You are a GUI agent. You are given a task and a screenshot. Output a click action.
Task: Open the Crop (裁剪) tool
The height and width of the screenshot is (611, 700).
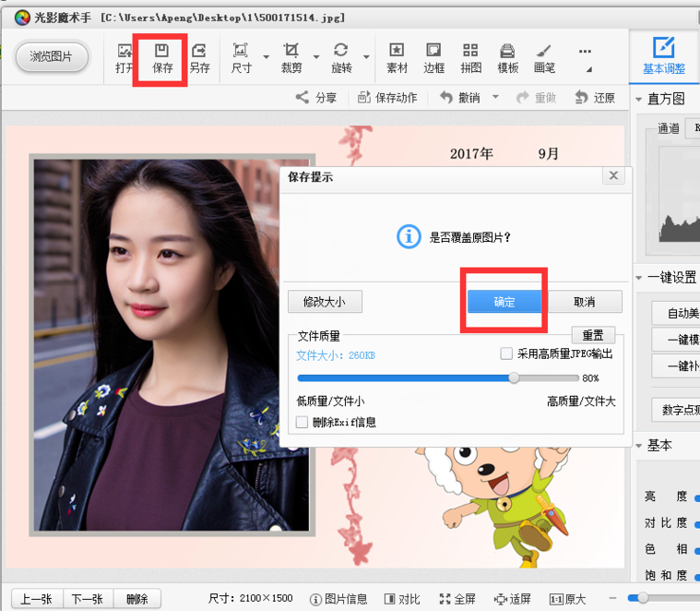click(291, 58)
